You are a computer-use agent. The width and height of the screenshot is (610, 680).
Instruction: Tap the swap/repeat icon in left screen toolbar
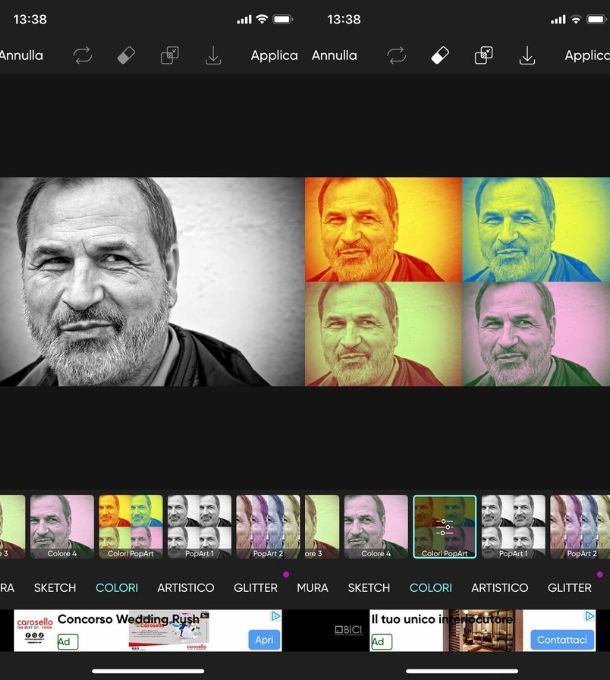coord(82,56)
